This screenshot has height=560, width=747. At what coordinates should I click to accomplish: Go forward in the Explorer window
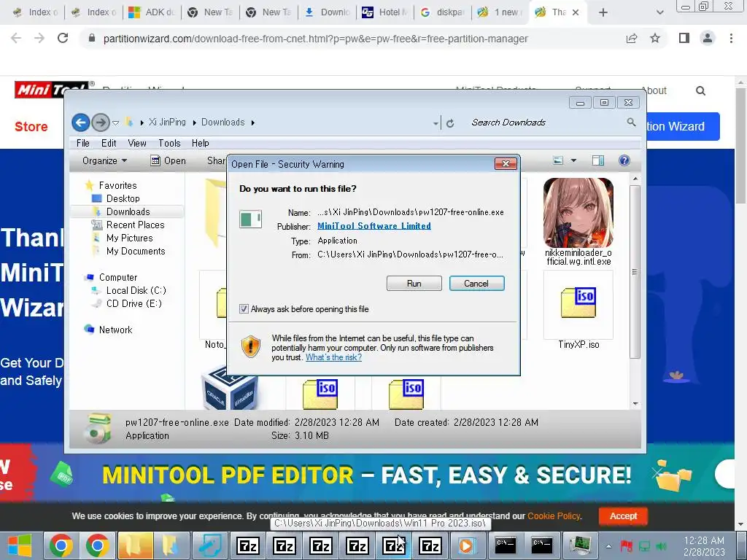(x=100, y=122)
